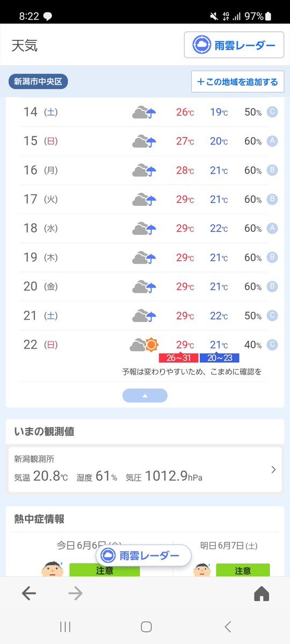Viewport: 290px width, 644px height.
Task: Tap the 天気 page title
Action: click(x=25, y=46)
